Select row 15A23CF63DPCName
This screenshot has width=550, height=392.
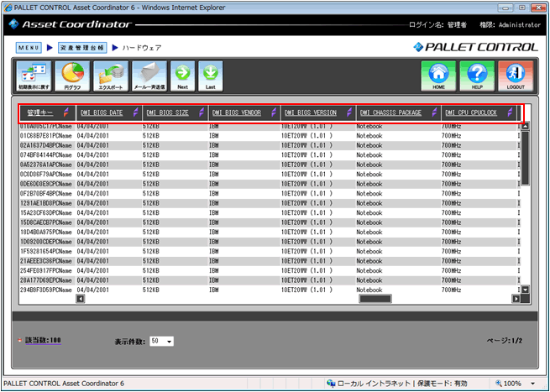[x=270, y=213]
